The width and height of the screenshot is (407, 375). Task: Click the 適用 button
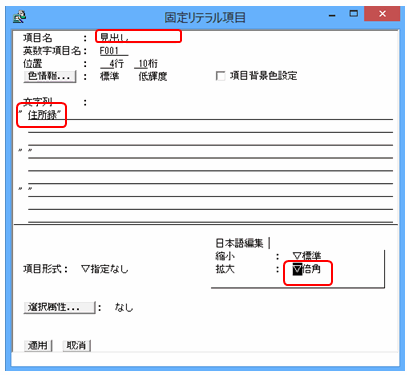[x=38, y=345]
